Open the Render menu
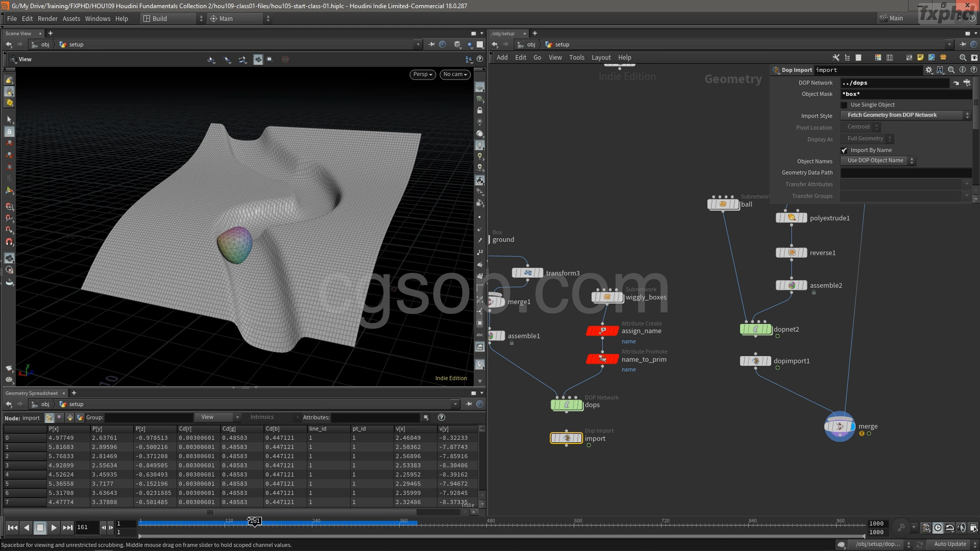Image resolution: width=980 pixels, height=551 pixels. tap(47, 18)
